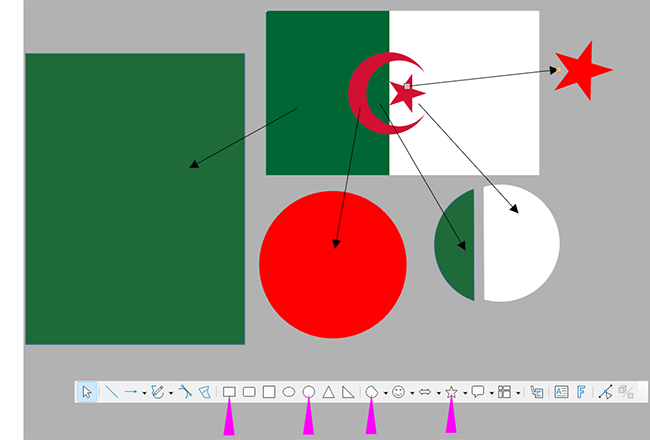Viewport: 650px width, 440px height.
Task: Expand the arrow line style dropdown
Action: [144, 393]
